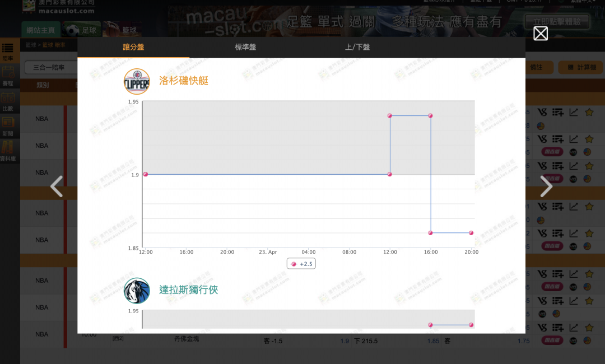Toggle the favorite star in second NBA row

(589, 139)
